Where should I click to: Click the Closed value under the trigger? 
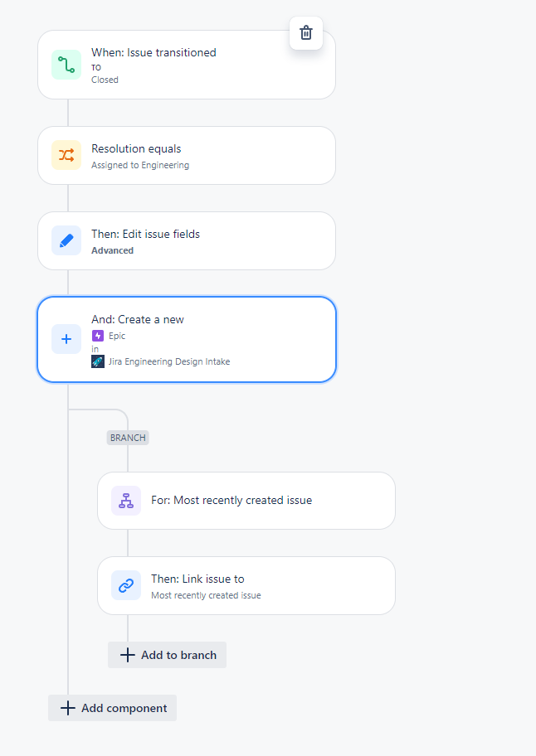(x=105, y=80)
